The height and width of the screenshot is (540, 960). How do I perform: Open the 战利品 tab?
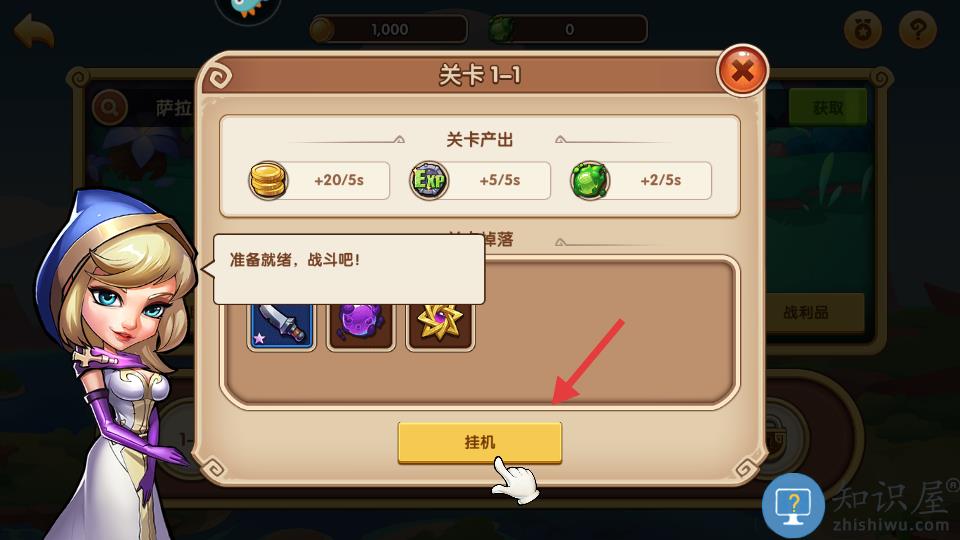point(806,313)
